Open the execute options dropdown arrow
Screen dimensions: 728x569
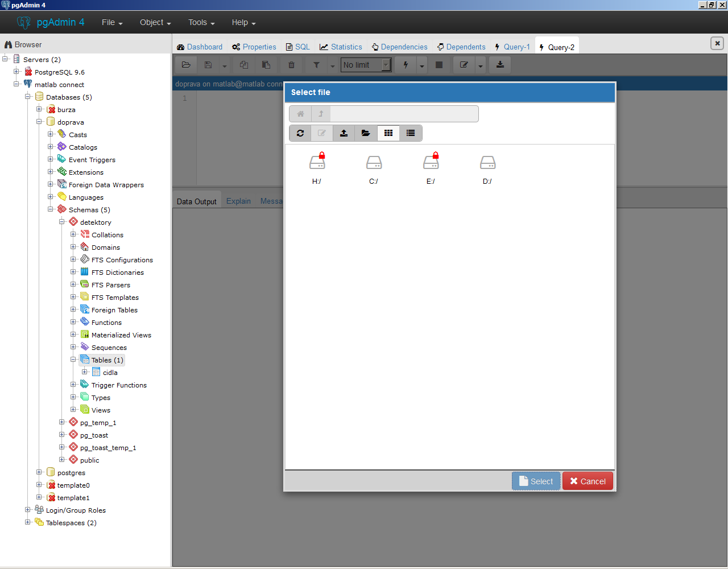click(x=421, y=65)
